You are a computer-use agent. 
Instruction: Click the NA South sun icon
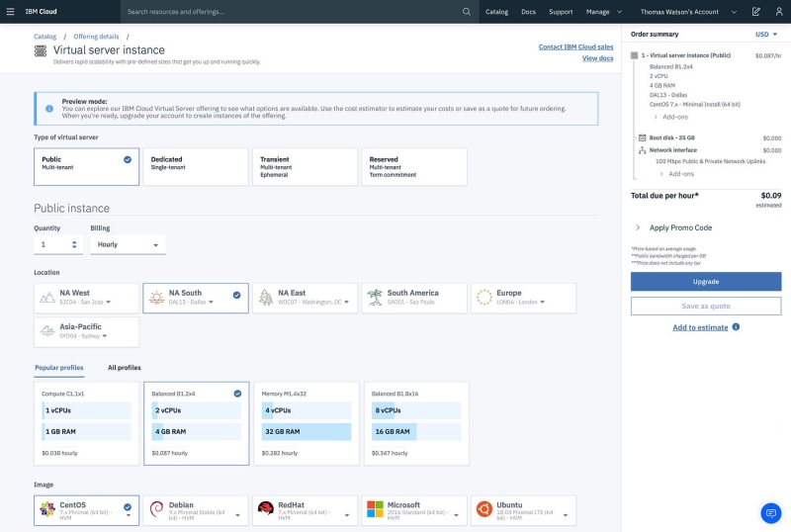point(156,298)
